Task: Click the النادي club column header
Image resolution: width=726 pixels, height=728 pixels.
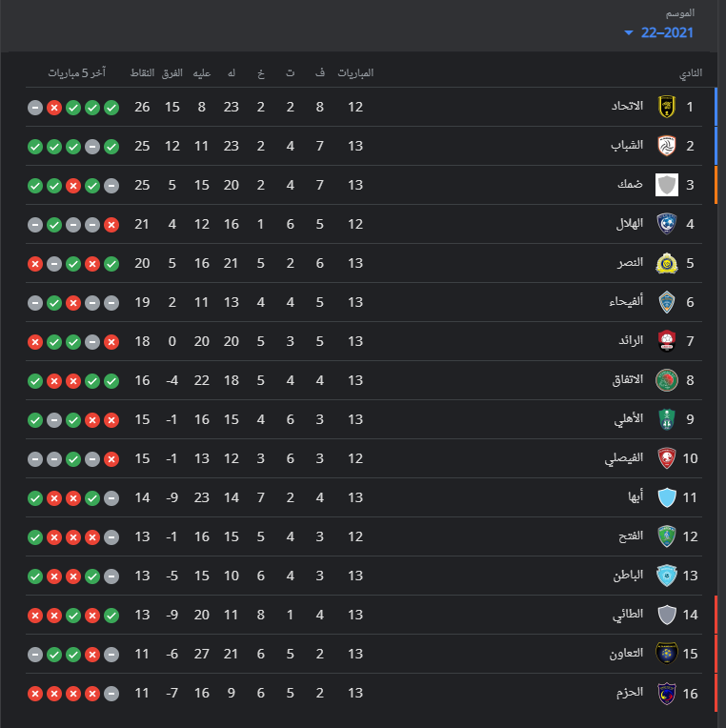Action: [691, 73]
